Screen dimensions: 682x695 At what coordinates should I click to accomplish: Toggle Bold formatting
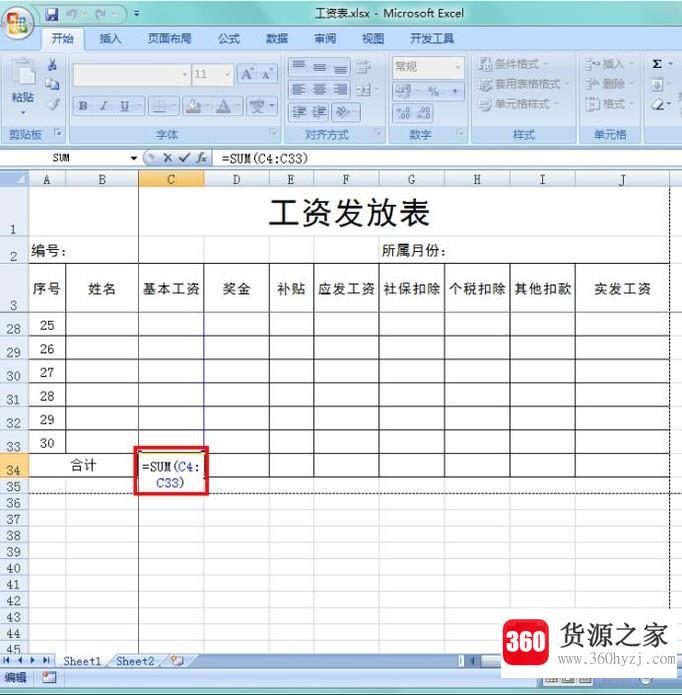pyautogui.click(x=83, y=106)
